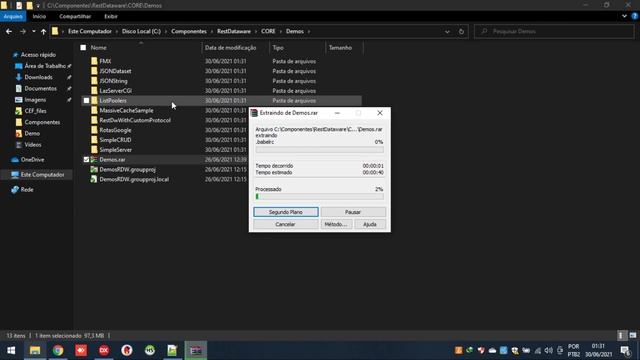The width and height of the screenshot is (640, 360).
Task: Switch to large icons view in status bar
Action: point(633,336)
